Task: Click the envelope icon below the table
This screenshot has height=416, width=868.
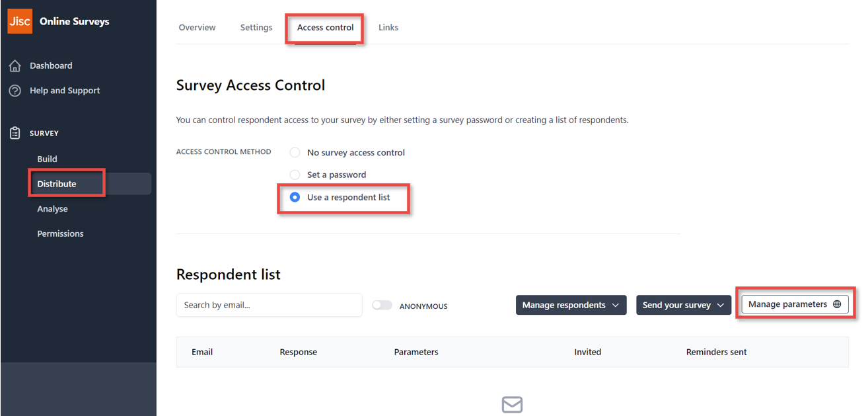Action: pyautogui.click(x=512, y=404)
